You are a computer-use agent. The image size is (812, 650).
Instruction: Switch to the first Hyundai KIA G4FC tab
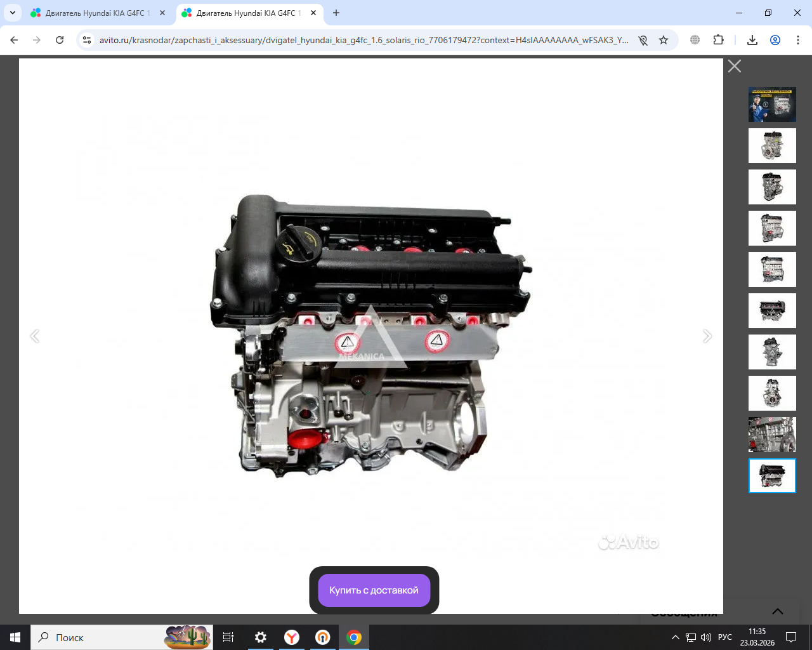coord(95,13)
